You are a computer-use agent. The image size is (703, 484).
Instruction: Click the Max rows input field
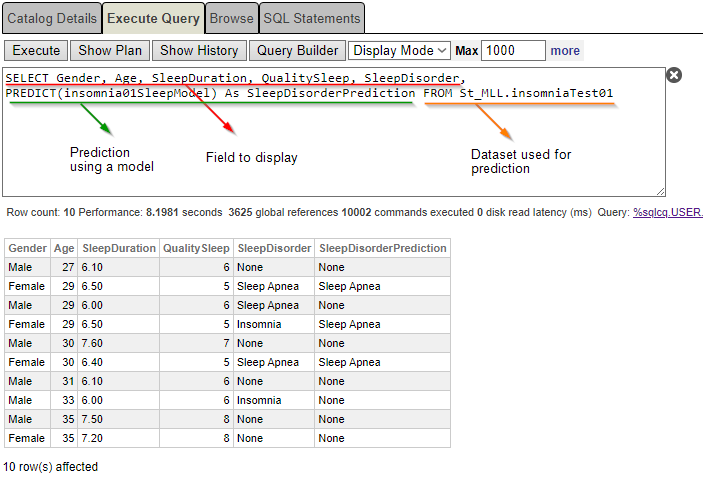coord(513,50)
